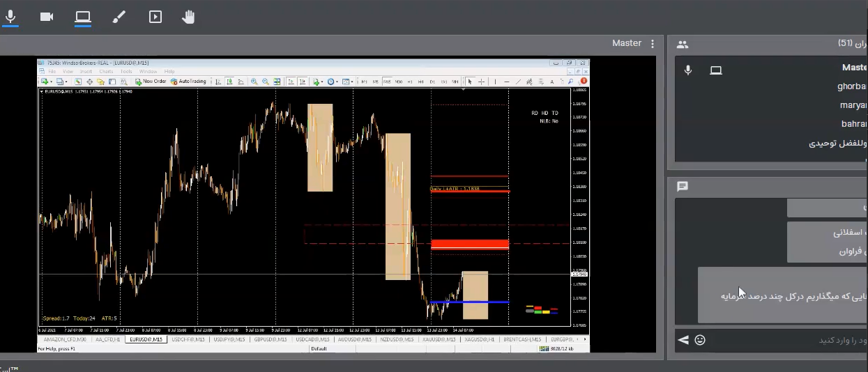Mute the microphone in the top bar
This screenshot has width=868, height=372.
pyautogui.click(x=11, y=17)
